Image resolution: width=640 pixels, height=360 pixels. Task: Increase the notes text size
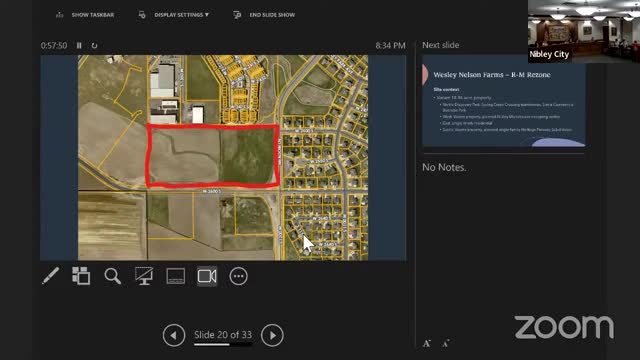427,343
